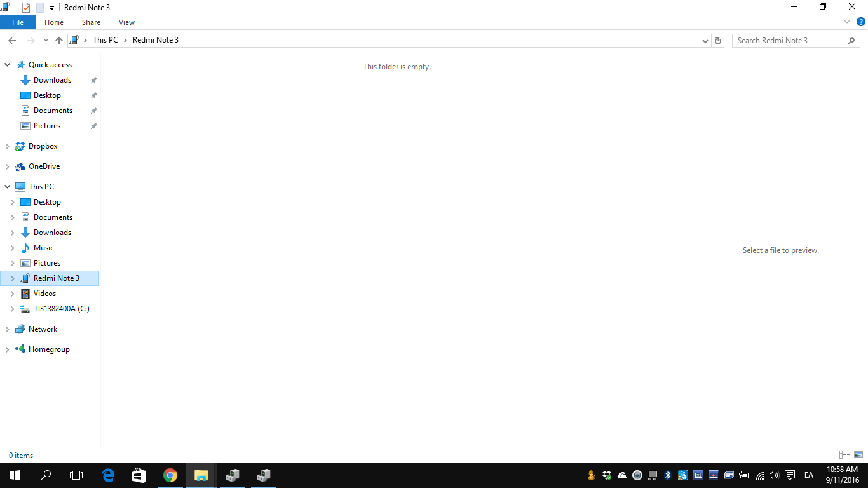868x488 pixels.
Task: Collapse the Quick access tree node
Action: click(x=7, y=65)
